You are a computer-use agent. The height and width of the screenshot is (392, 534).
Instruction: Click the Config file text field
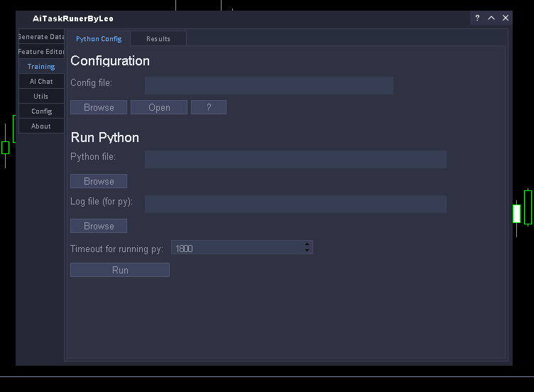coord(268,86)
